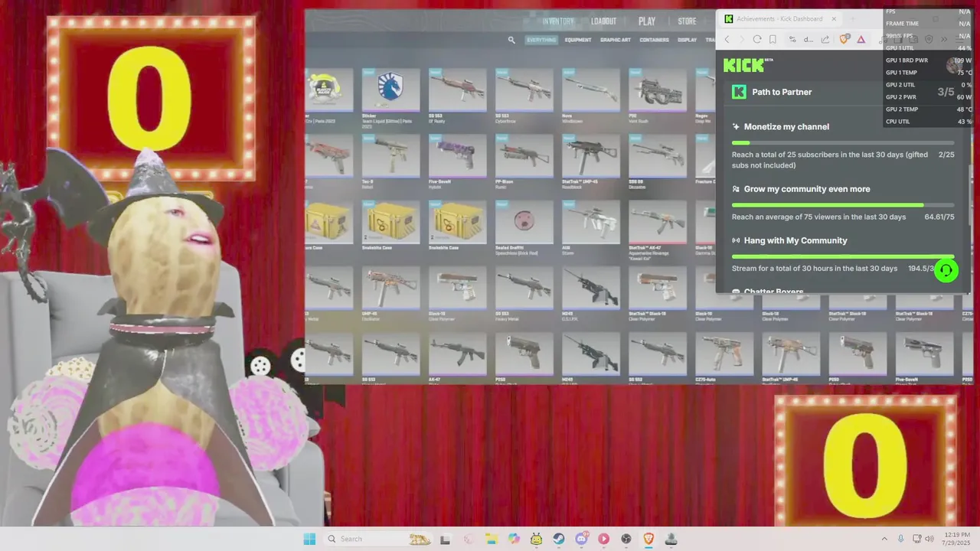Select the Nova Windblown shotgun item
Screen dimensions: 980x551
coord(591,90)
